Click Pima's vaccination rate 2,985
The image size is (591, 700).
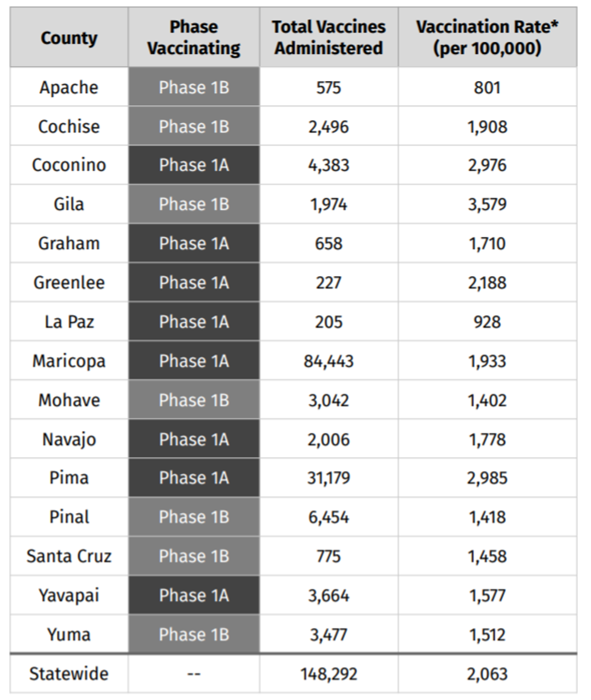click(x=487, y=478)
